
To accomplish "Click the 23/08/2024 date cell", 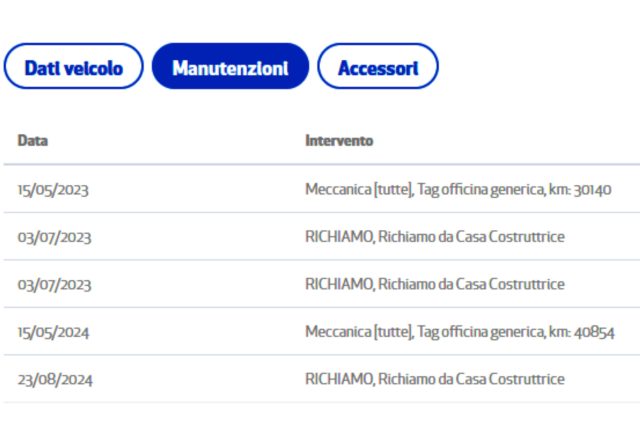I will click(55, 380).
